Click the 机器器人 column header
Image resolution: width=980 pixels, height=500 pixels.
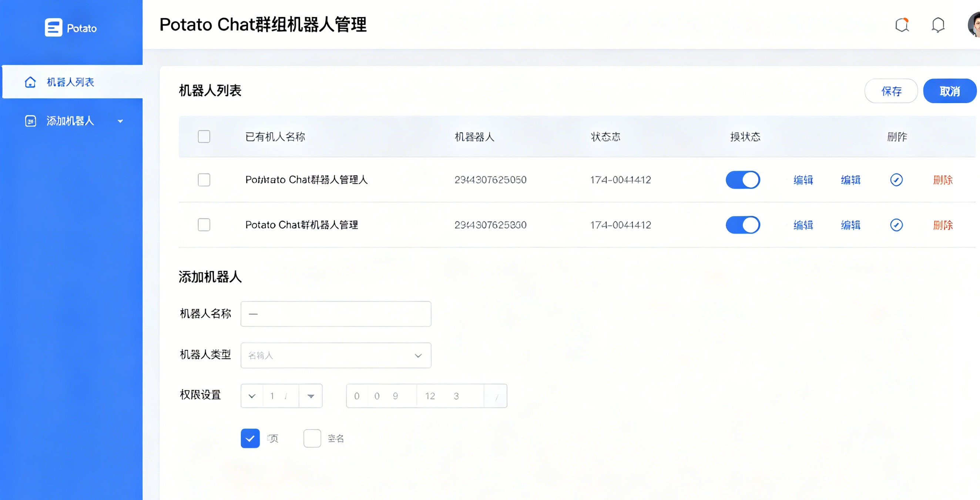(x=474, y=137)
